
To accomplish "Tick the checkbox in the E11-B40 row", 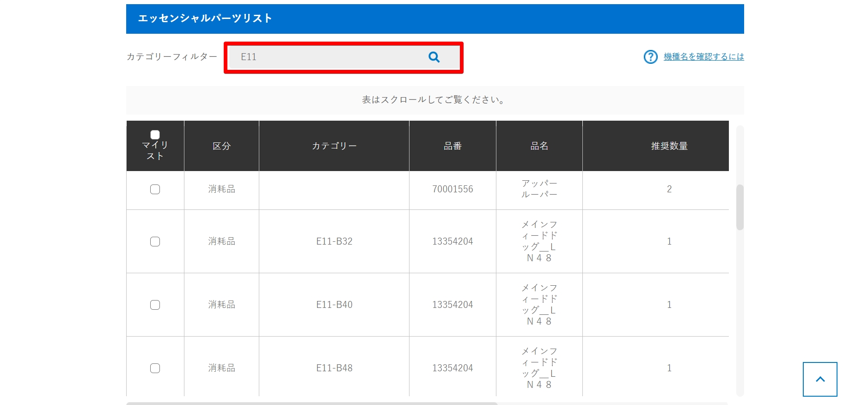I will pyautogui.click(x=155, y=305).
